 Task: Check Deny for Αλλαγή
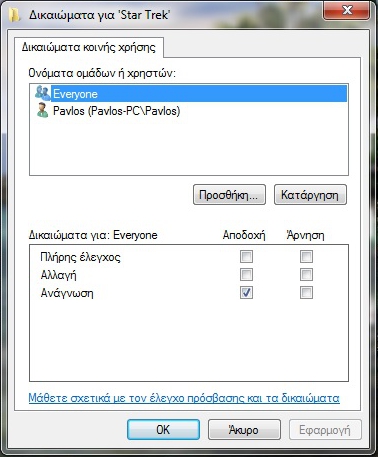pos(306,275)
